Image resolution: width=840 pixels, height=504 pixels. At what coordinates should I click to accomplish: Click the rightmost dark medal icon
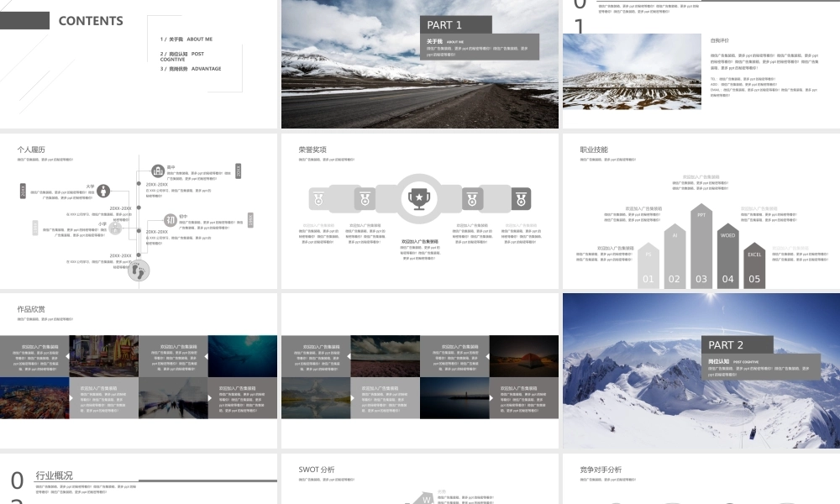(x=521, y=199)
